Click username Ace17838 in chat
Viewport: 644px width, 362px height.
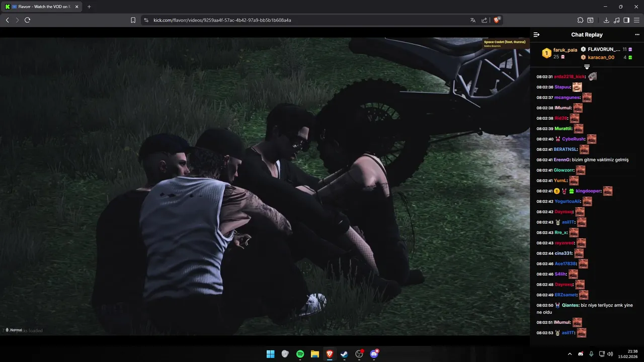566,264
